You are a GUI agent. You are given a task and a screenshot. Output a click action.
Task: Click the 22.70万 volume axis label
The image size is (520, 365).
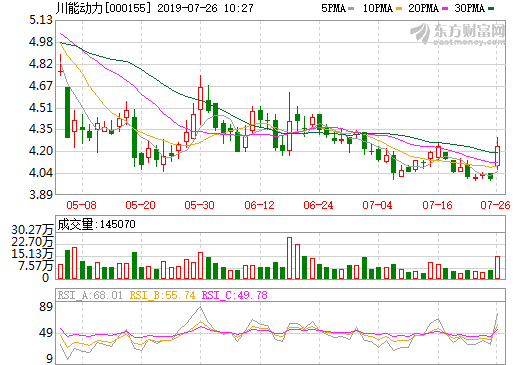[32, 242]
